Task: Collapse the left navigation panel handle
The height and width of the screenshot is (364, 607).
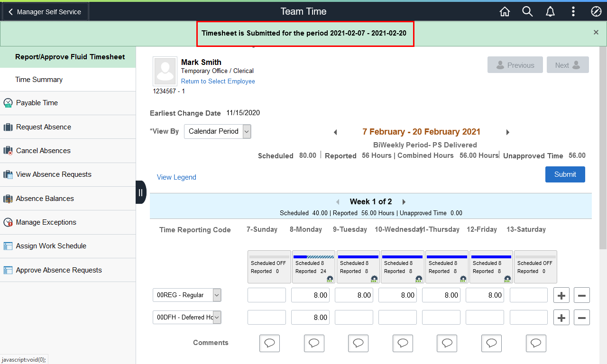Action: pyautogui.click(x=141, y=192)
